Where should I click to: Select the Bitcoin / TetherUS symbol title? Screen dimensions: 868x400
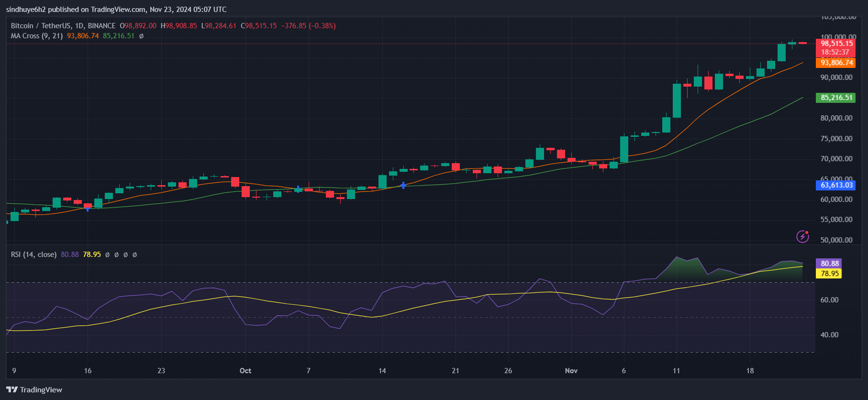coord(63,26)
